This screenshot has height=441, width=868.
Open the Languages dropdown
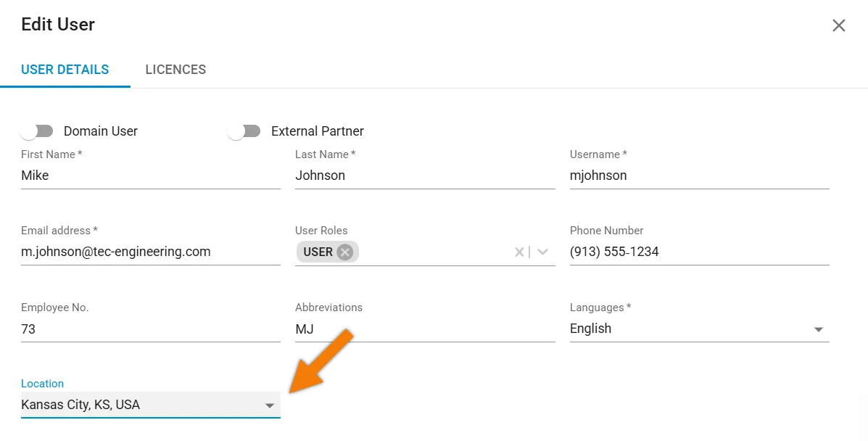[x=699, y=329]
